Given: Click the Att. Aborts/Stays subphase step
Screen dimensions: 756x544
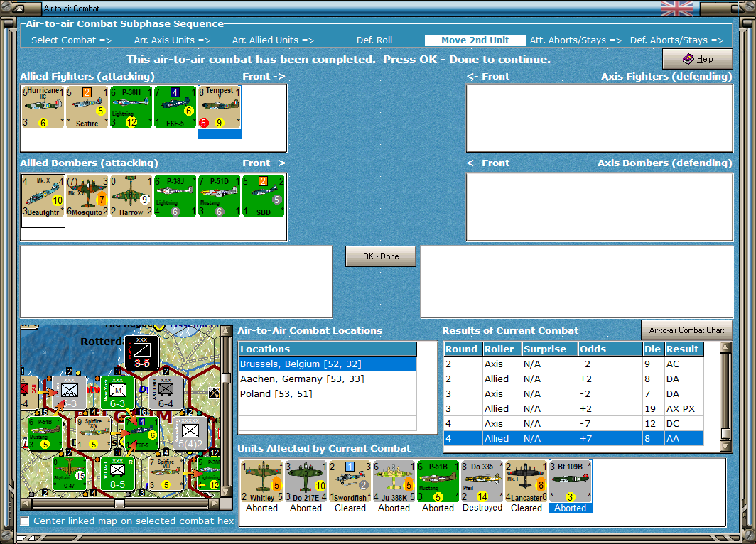Looking at the screenshot, I should (x=576, y=40).
